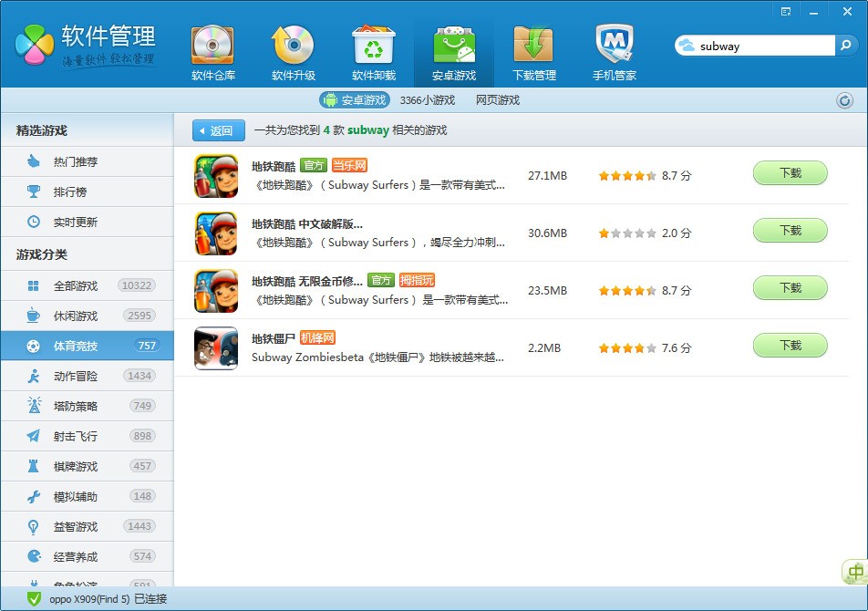Click the 模拟辅助 wrench icon

click(34, 496)
